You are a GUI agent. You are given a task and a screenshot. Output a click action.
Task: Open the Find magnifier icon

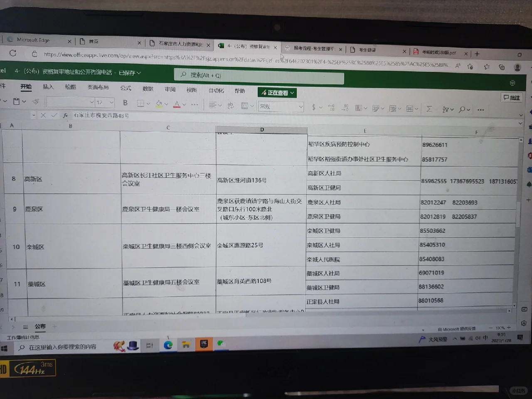point(462,109)
